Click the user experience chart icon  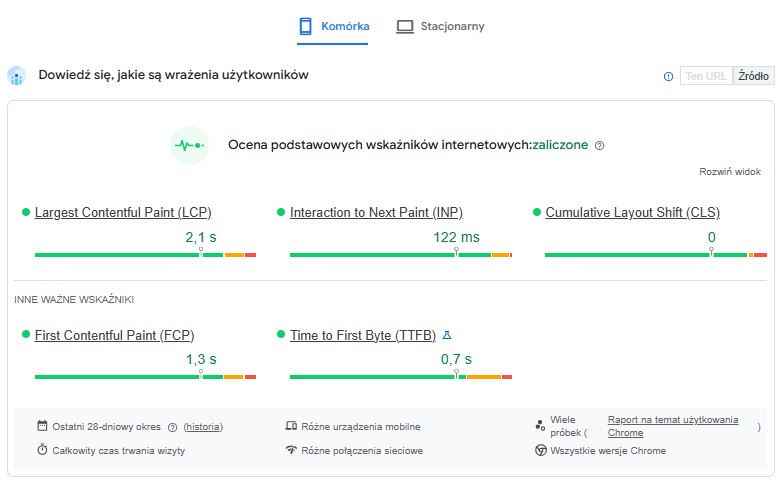pos(16,76)
